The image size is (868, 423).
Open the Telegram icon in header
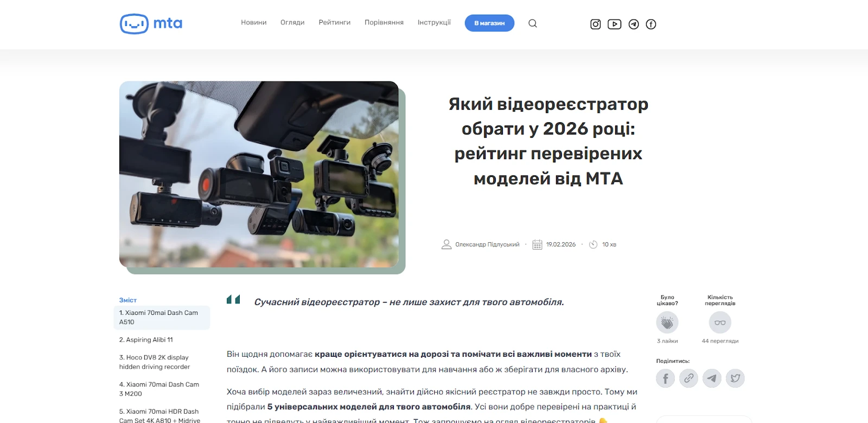pyautogui.click(x=634, y=24)
